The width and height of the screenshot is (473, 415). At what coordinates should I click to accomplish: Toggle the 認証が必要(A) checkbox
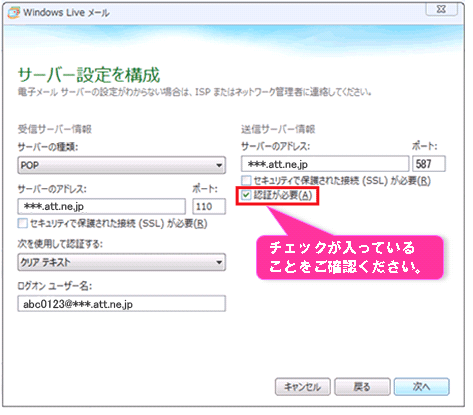(x=246, y=195)
